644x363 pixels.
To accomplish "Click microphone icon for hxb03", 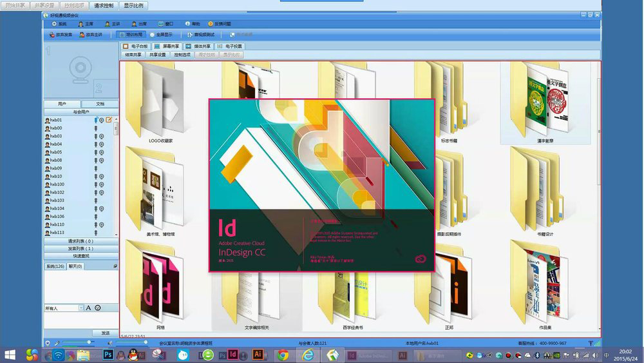I will 96,136.
